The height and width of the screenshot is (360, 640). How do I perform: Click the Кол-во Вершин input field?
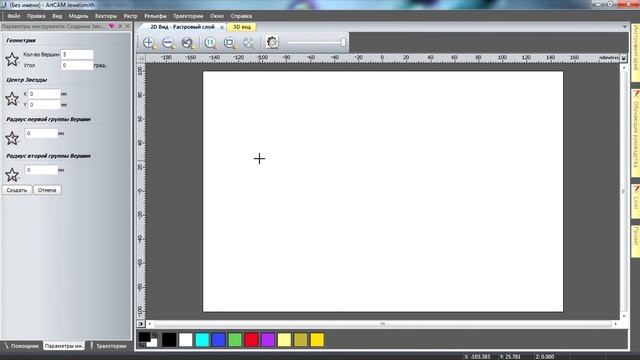click(77, 54)
